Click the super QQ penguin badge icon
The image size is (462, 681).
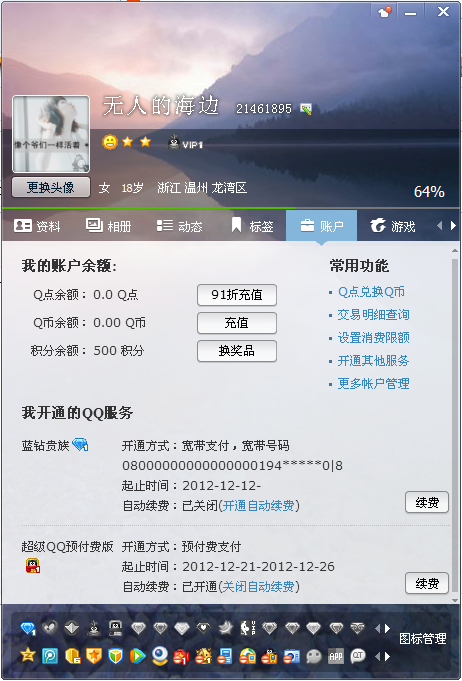(x=33, y=565)
